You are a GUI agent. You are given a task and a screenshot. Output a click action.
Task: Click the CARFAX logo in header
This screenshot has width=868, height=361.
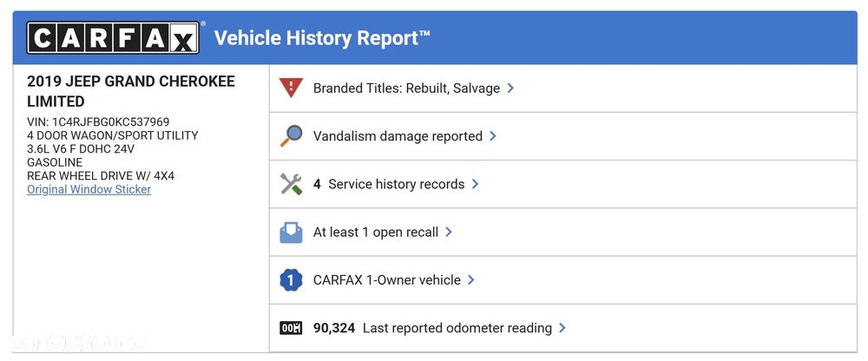coord(114,37)
